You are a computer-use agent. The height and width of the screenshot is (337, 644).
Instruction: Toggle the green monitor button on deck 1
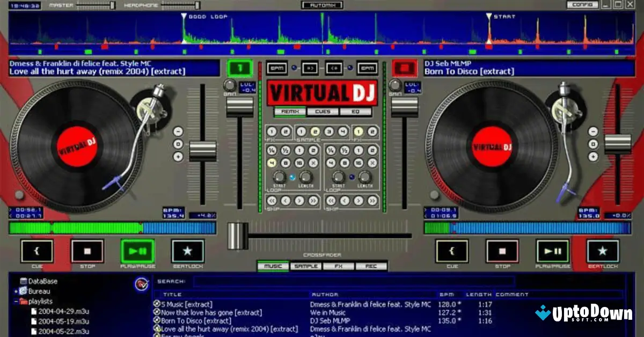(240, 68)
